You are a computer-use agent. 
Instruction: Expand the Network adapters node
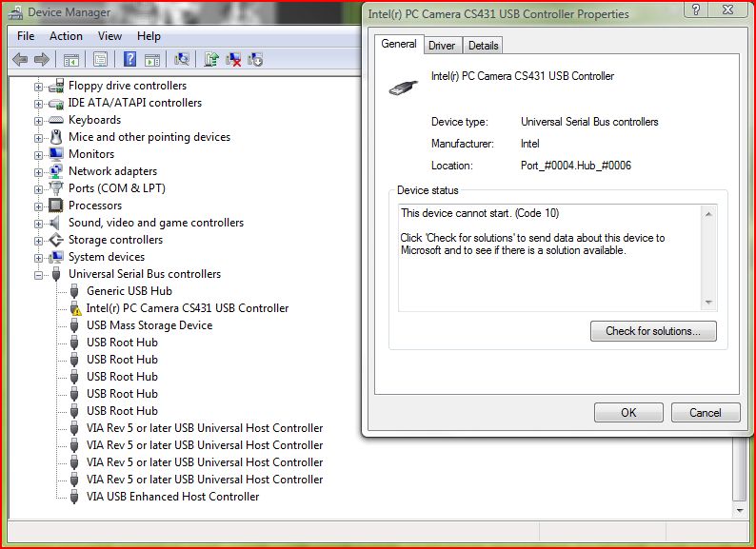[x=38, y=172]
